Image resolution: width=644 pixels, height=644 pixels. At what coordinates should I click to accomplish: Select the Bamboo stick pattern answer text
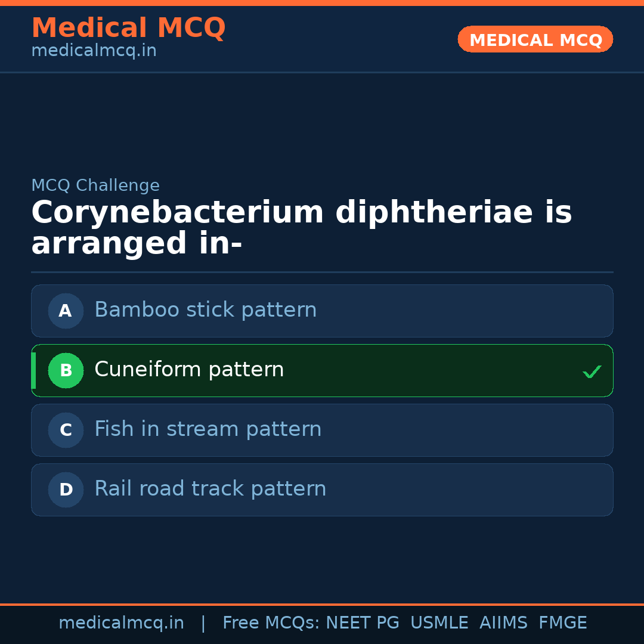(205, 310)
